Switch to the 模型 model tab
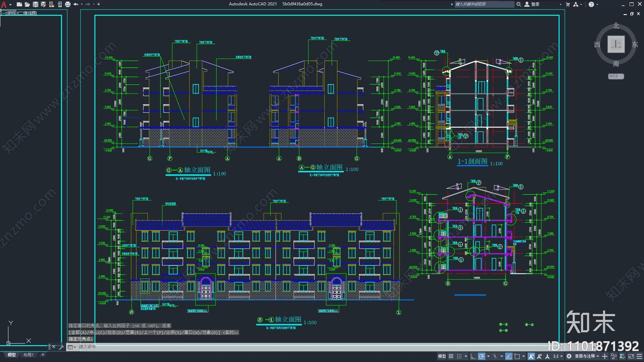 pos(12,355)
